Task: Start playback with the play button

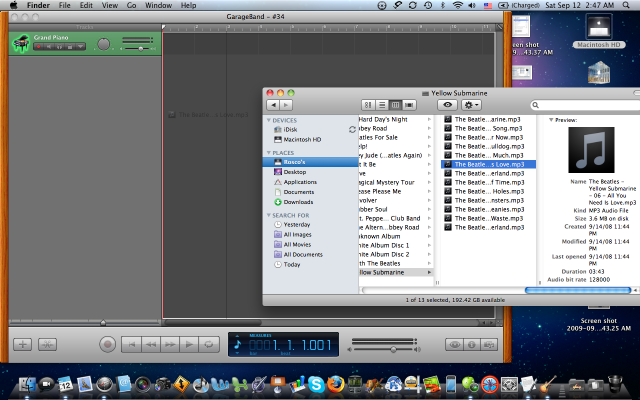Action: (189, 344)
